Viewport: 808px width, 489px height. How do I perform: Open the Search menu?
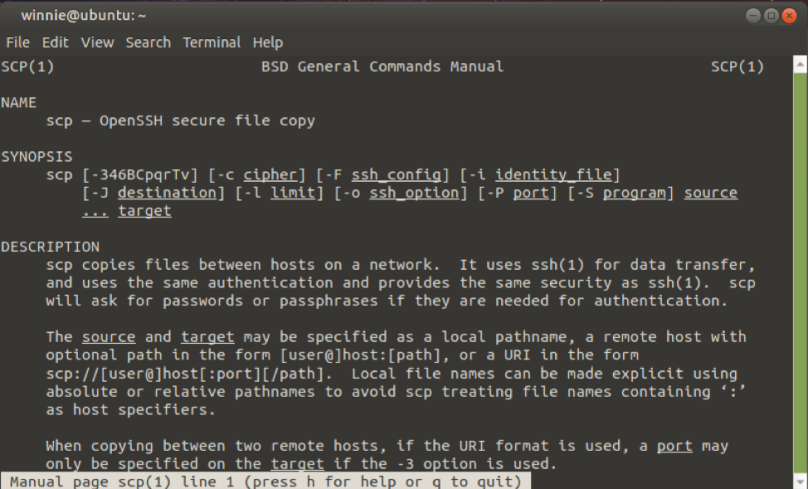click(x=148, y=43)
